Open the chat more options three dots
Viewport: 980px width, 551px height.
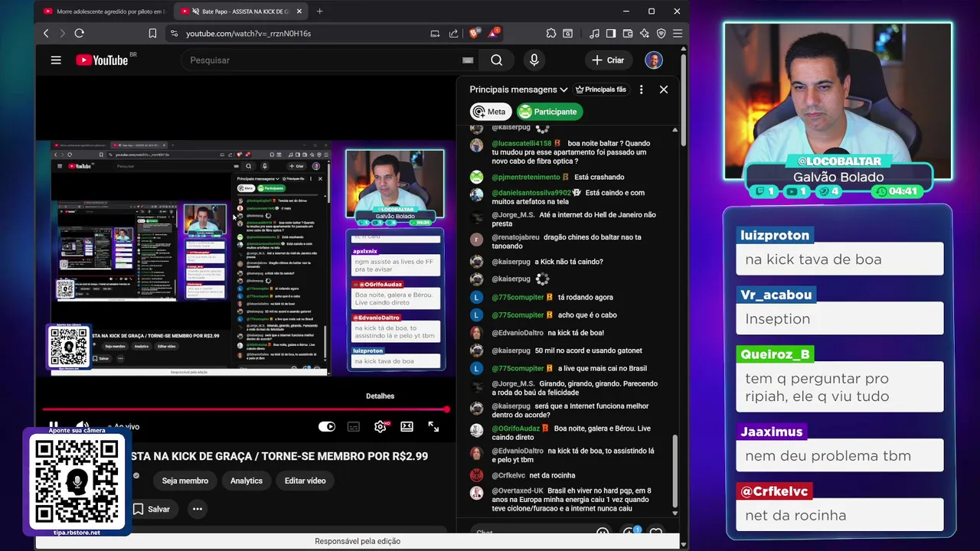(x=641, y=90)
